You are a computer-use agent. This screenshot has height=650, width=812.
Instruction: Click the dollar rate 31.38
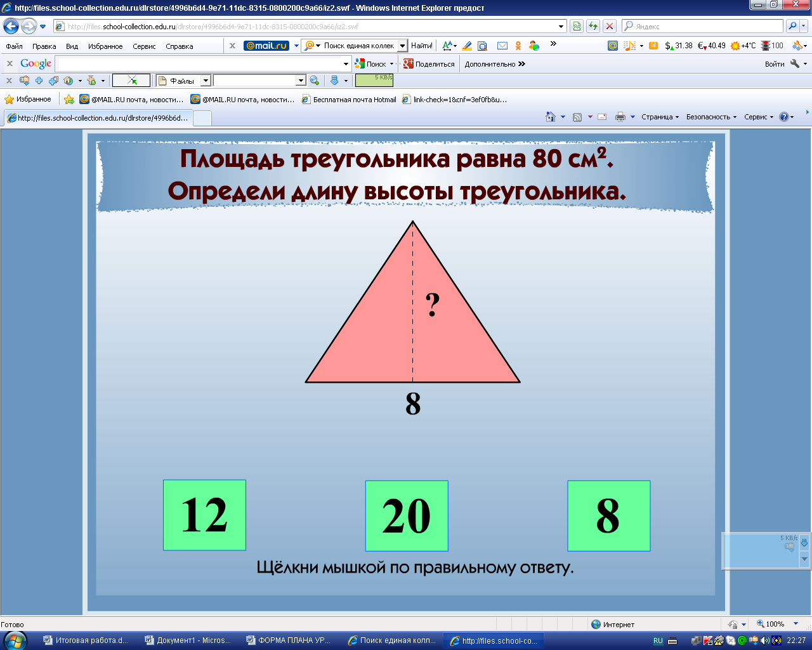[679, 46]
